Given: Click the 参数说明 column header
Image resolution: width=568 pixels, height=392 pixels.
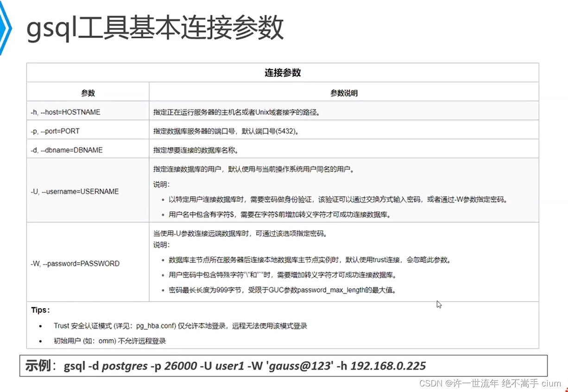Looking at the screenshot, I should [x=344, y=93].
